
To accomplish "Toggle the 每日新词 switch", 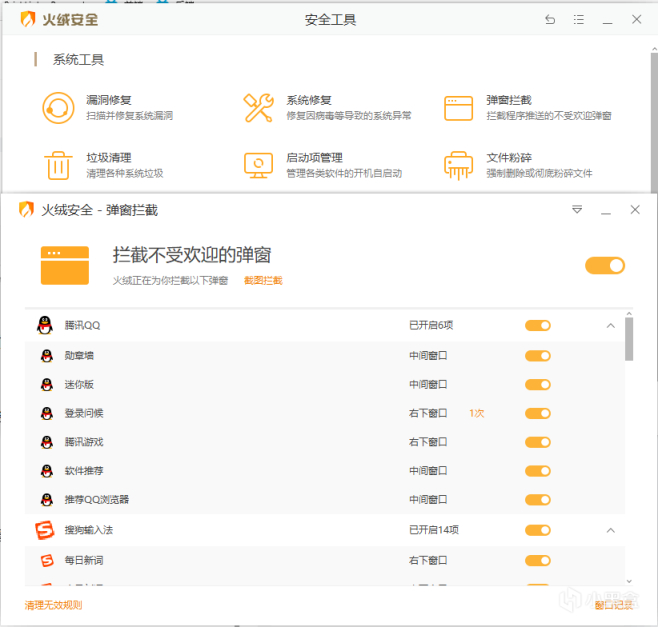I will tap(538, 560).
